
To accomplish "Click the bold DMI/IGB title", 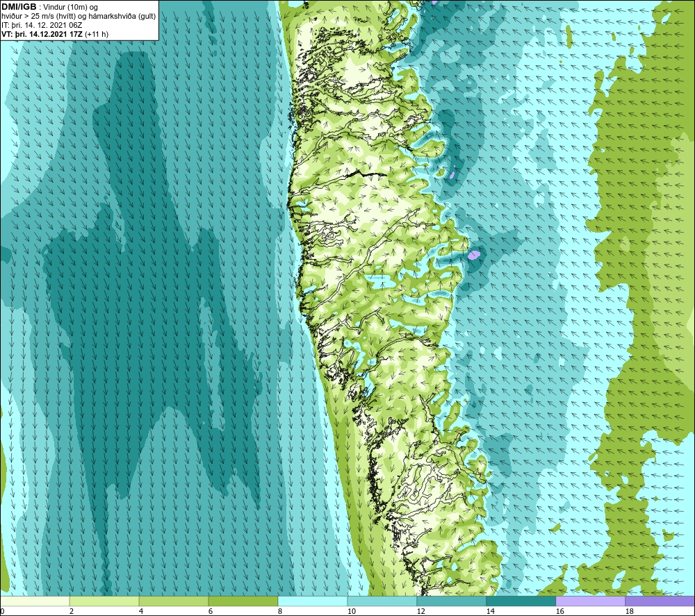I will tap(19, 7).
